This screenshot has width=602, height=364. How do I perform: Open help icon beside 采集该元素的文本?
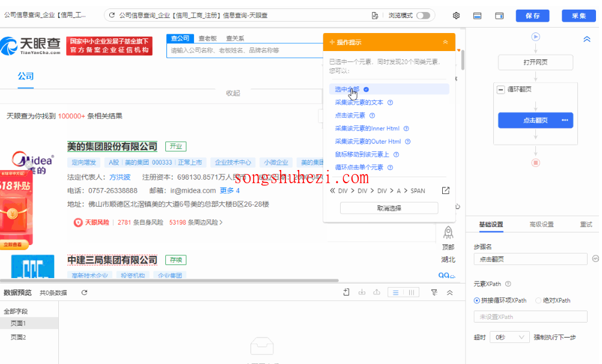point(390,103)
